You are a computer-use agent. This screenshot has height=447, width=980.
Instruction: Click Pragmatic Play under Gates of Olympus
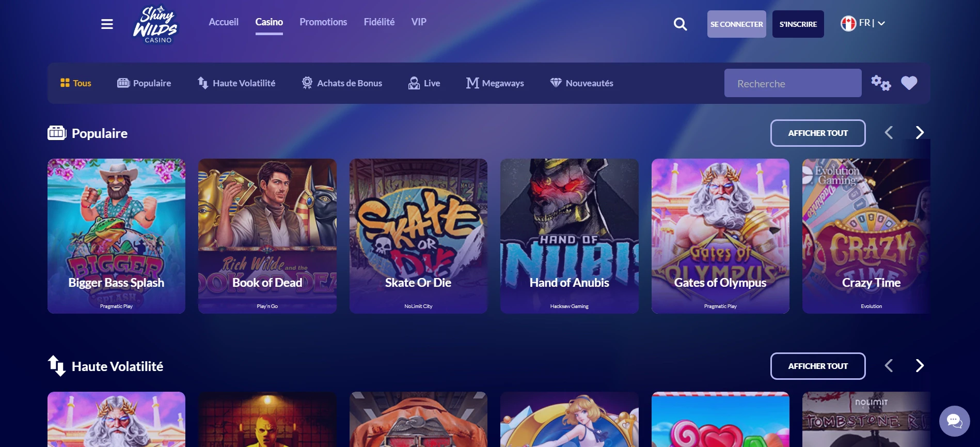(720, 306)
